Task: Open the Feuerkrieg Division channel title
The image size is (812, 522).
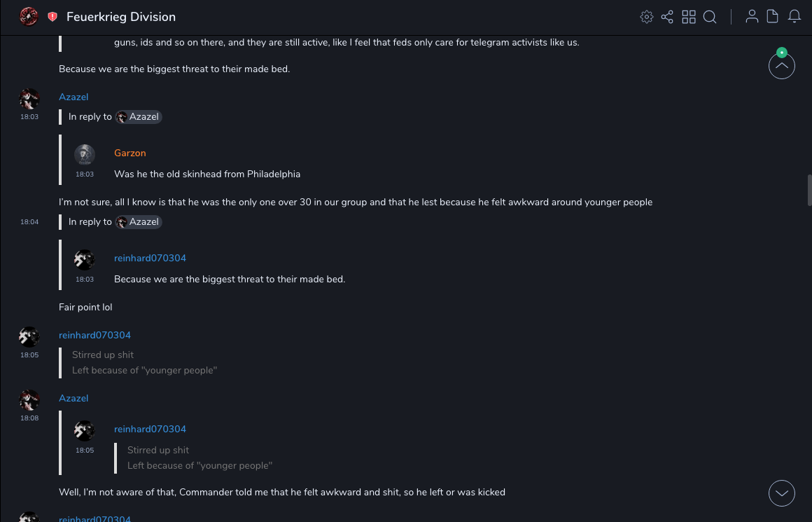Action: [x=121, y=17]
